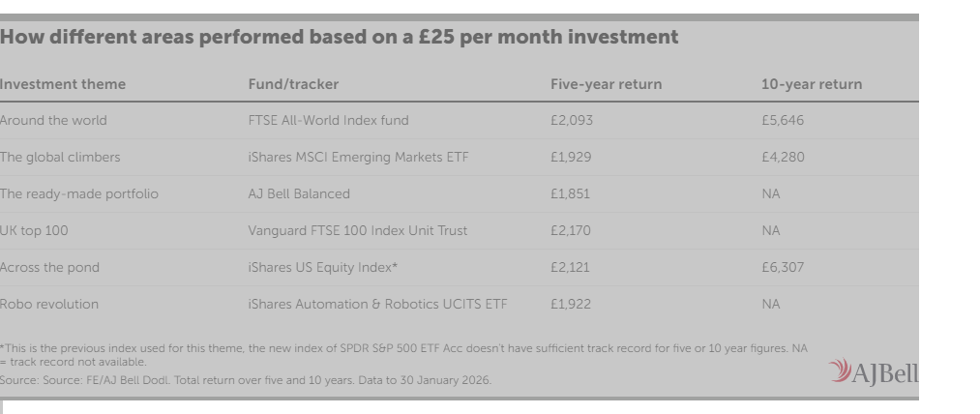Select the Investment theme column header
Image resolution: width=980 pixels, height=414 pixels.
(x=63, y=84)
